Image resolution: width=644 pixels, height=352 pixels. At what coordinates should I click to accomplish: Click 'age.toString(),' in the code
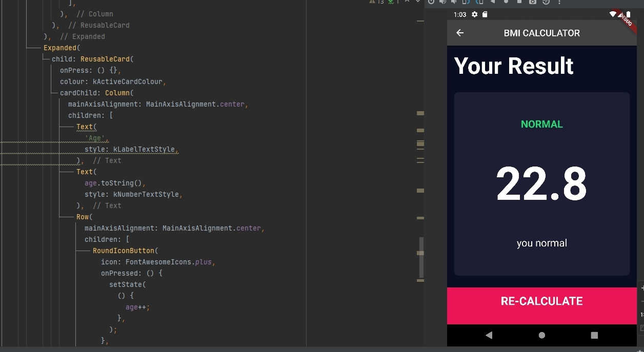point(115,183)
